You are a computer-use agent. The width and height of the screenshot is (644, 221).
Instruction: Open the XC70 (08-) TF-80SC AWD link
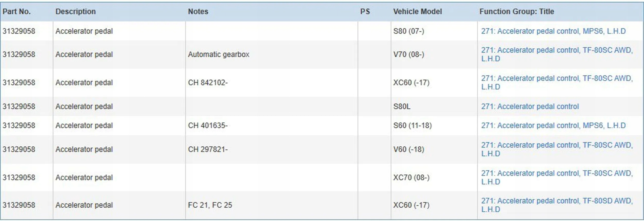556,173
